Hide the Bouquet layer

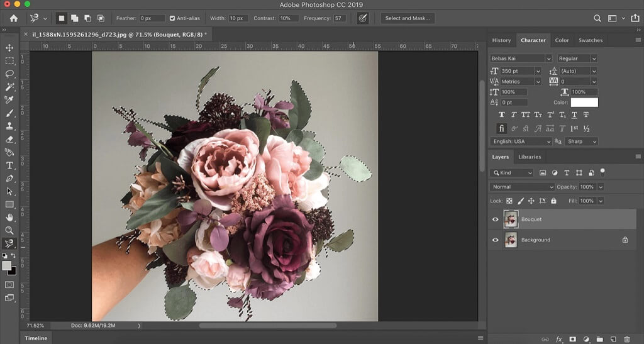click(x=496, y=219)
